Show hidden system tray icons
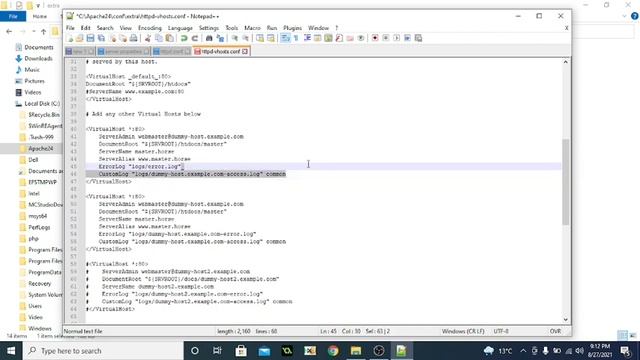 [x=523, y=351]
